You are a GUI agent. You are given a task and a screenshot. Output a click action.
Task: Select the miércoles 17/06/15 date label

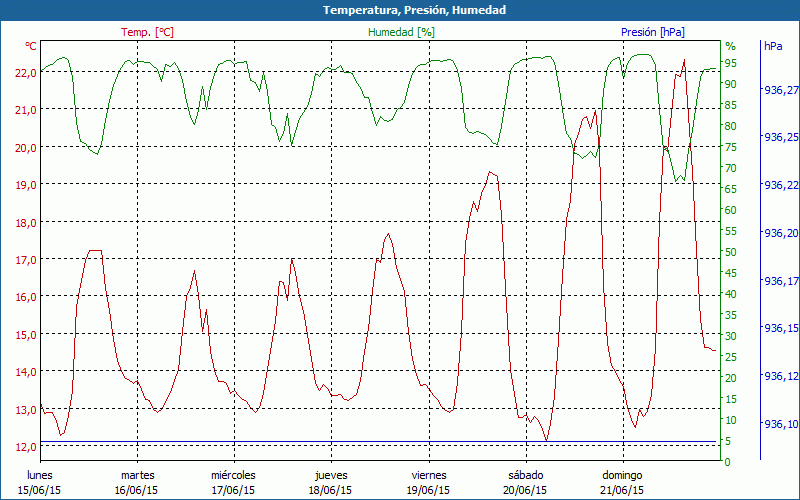[233, 483]
